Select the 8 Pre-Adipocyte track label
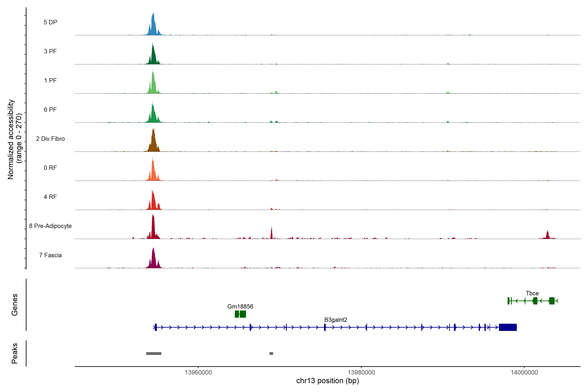Image resolution: width=588 pixels, height=392 pixels. 50,226
